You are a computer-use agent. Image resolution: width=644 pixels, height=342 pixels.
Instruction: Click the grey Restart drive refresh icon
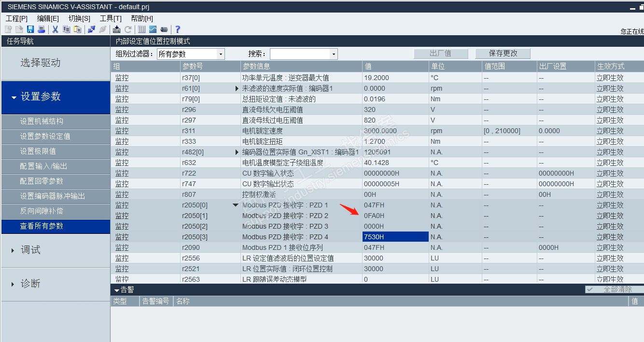pyautogui.click(x=128, y=29)
